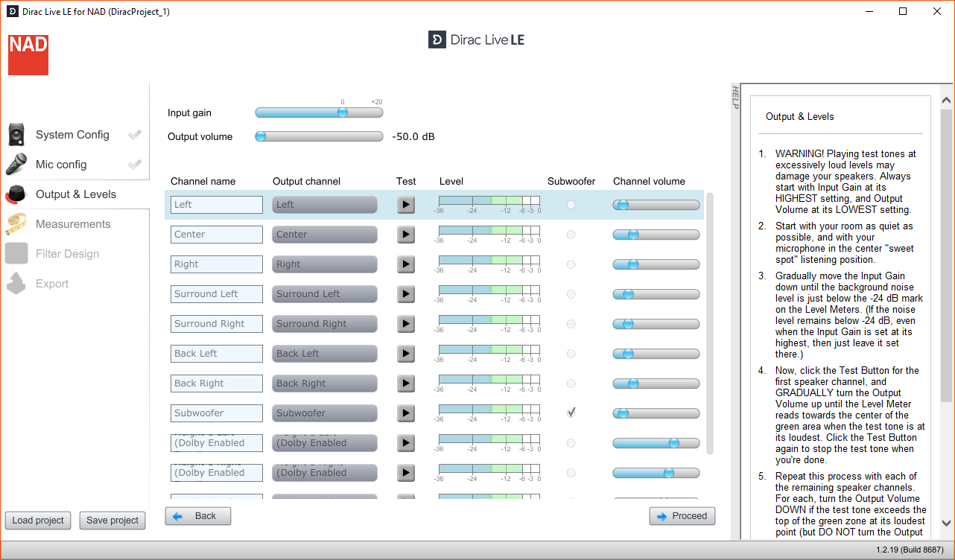The height and width of the screenshot is (560, 955).
Task: Click the Export icon
Action: click(17, 284)
